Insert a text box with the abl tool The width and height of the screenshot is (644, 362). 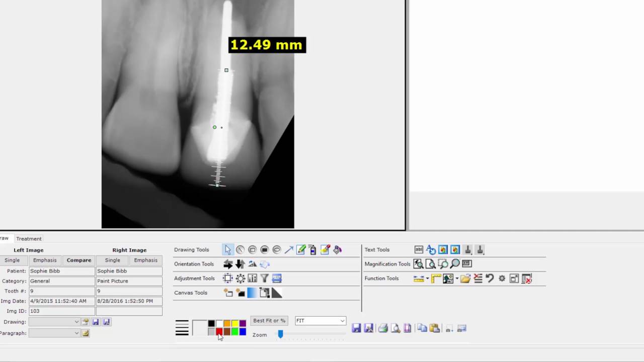click(419, 250)
